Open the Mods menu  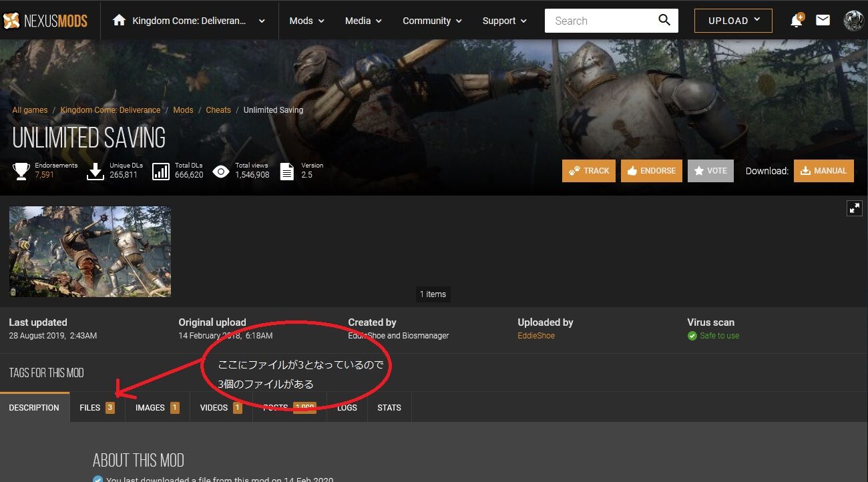(306, 21)
